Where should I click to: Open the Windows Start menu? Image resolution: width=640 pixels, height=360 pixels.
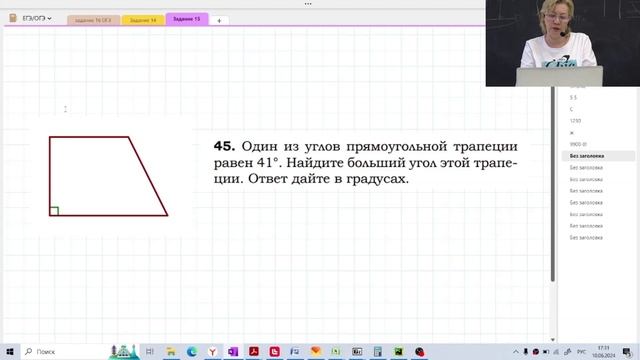click(10, 351)
